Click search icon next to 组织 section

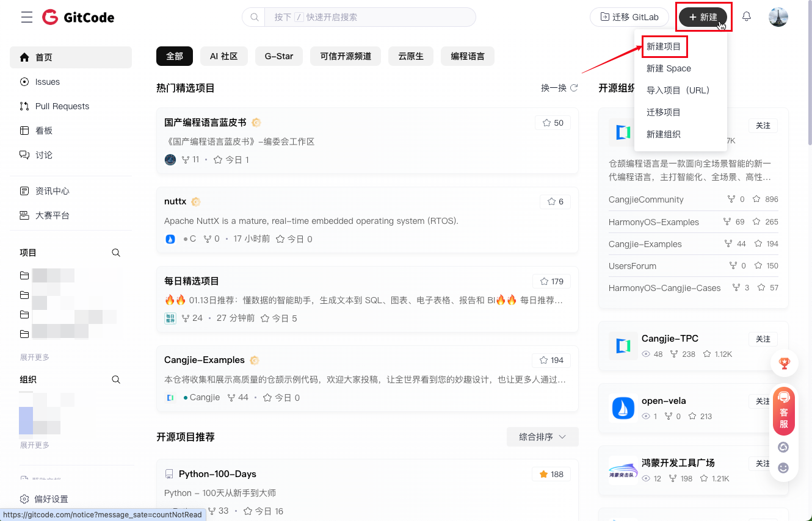coord(116,379)
